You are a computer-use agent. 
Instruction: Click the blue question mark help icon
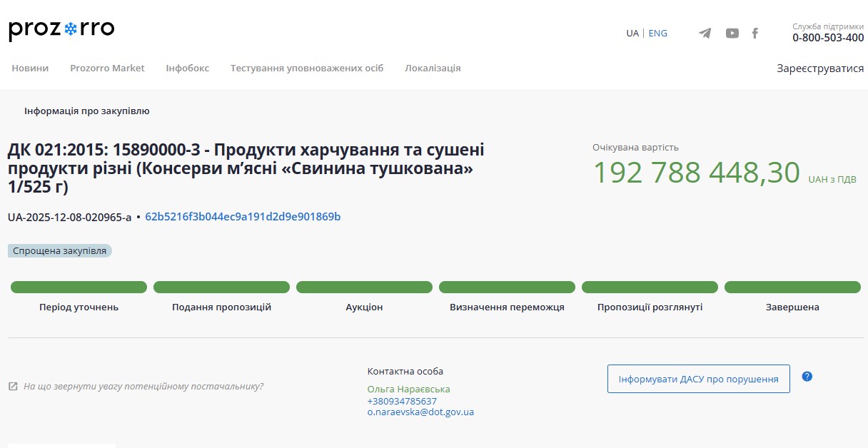coord(807,376)
